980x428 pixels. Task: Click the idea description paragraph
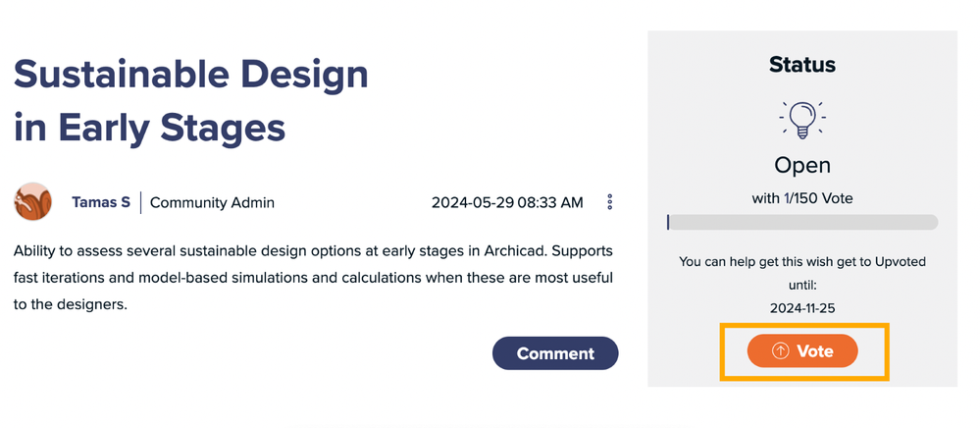(314, 278)
